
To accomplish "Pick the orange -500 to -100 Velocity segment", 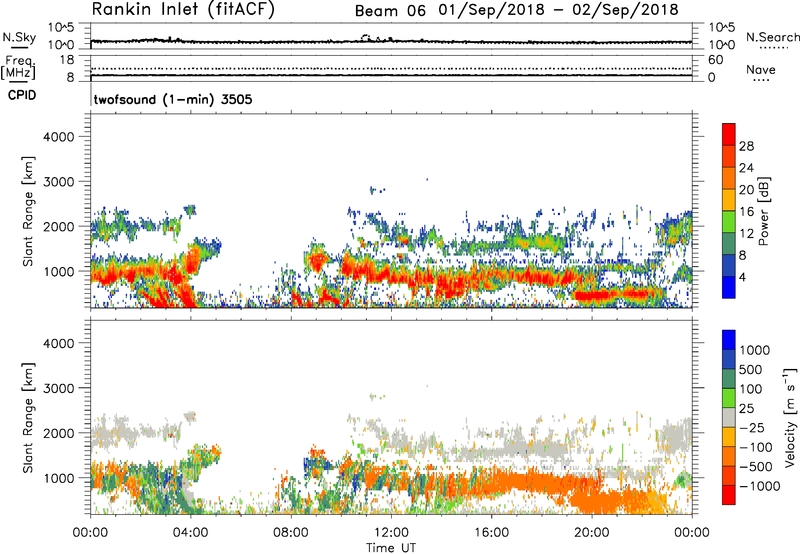I will (729, 457).
